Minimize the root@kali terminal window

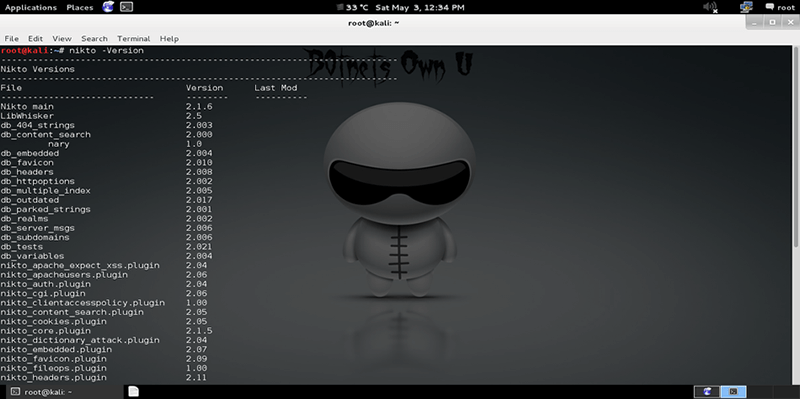(756, 22)
